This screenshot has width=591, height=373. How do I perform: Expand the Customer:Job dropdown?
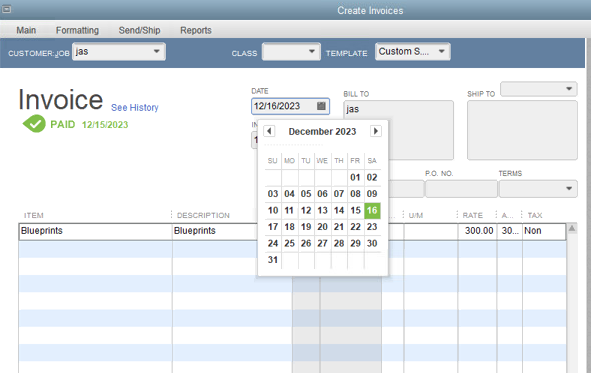(156, 51)
